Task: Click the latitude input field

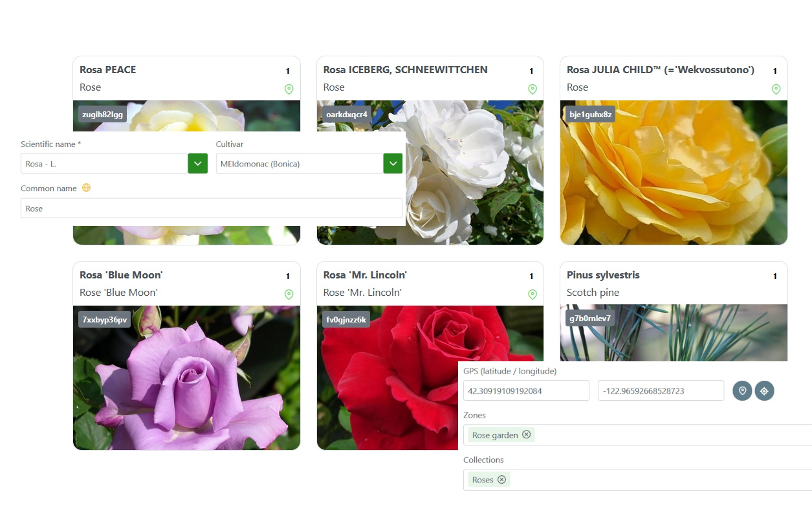Action: point(526,390)
